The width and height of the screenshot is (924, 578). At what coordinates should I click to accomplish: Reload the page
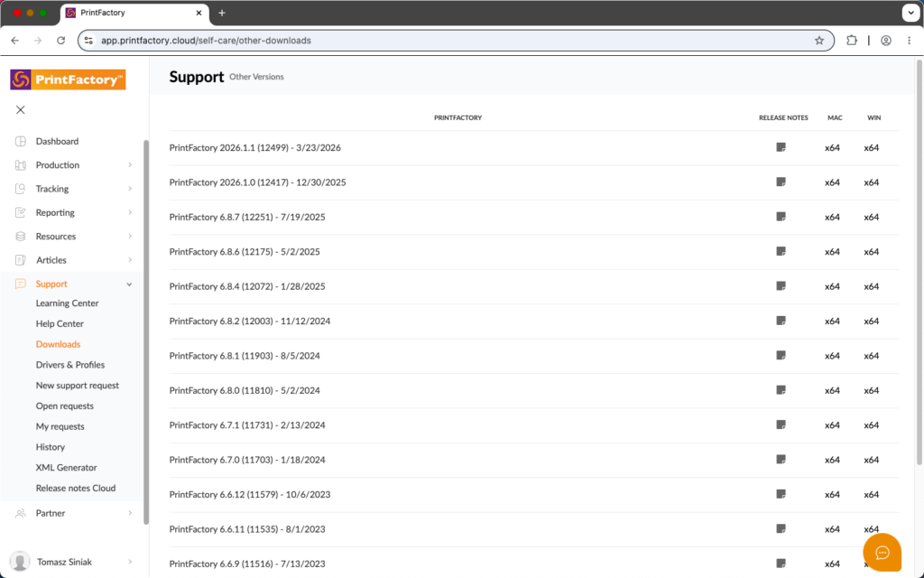[x=60, y=41]
